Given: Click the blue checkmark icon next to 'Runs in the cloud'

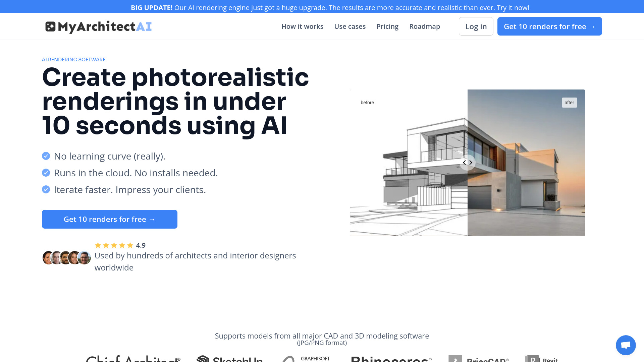Looking at the screenshot, I should pyautogui.click(x=46, y=172).
